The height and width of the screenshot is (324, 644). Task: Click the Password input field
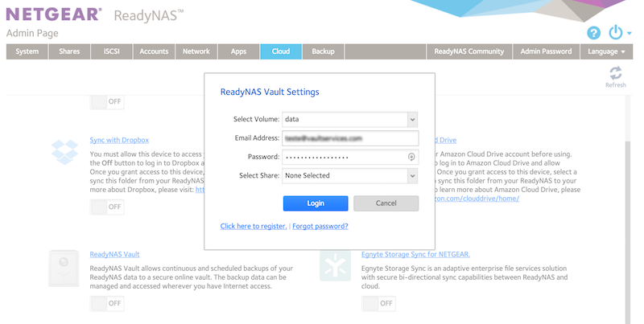(x=350, y=157)
